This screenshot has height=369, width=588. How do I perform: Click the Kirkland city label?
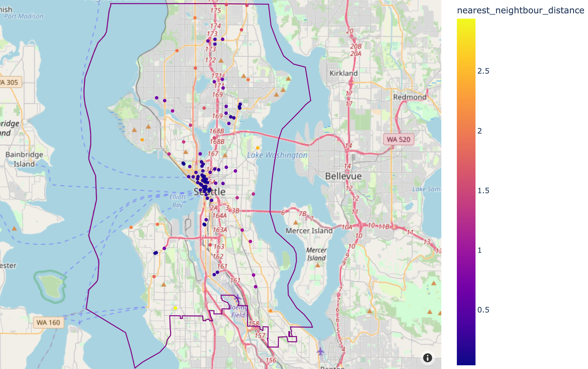coord(343,73)
